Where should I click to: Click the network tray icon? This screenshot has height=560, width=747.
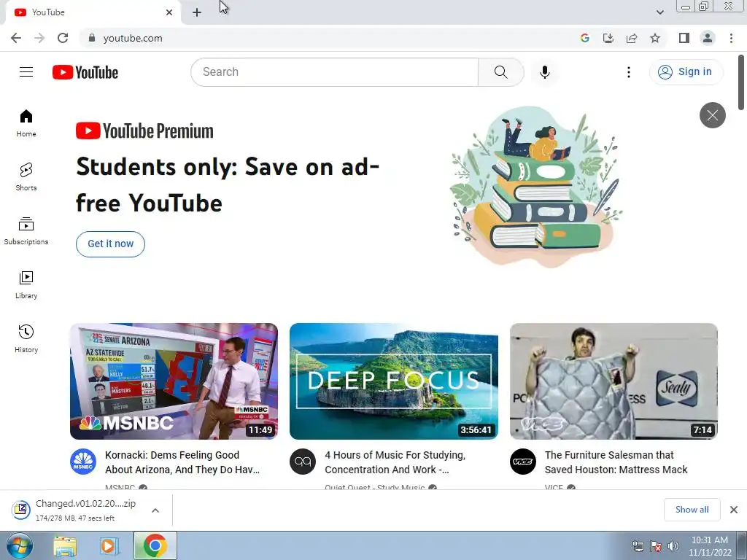(638, 546)
